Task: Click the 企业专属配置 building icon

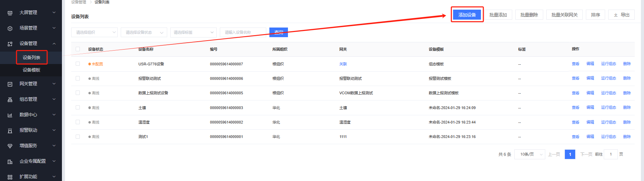Action: (x=10, y=161)
